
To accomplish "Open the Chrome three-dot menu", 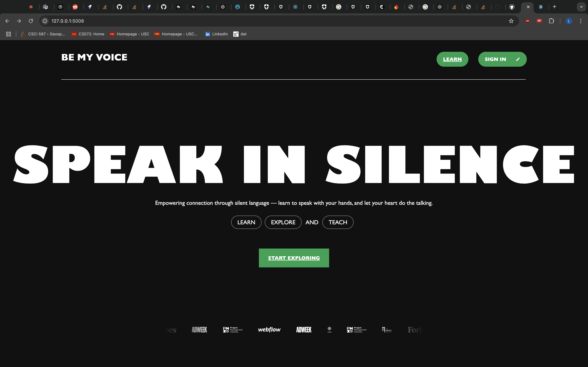I will [581, 21].
